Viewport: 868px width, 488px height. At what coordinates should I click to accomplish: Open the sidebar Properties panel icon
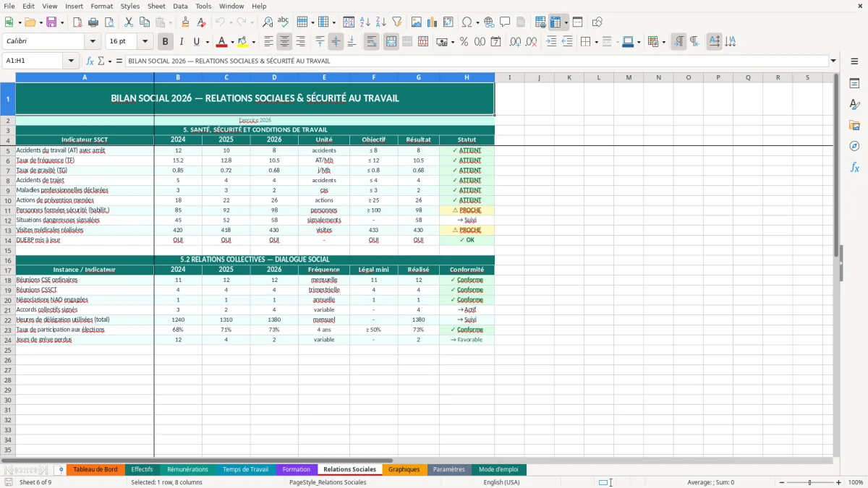(854, 84)
